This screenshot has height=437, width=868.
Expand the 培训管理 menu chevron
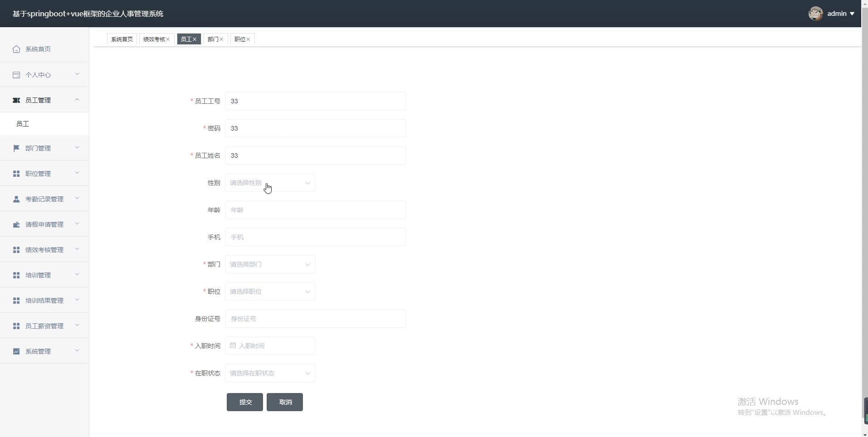pyautogui.click(x=77, y=274)
